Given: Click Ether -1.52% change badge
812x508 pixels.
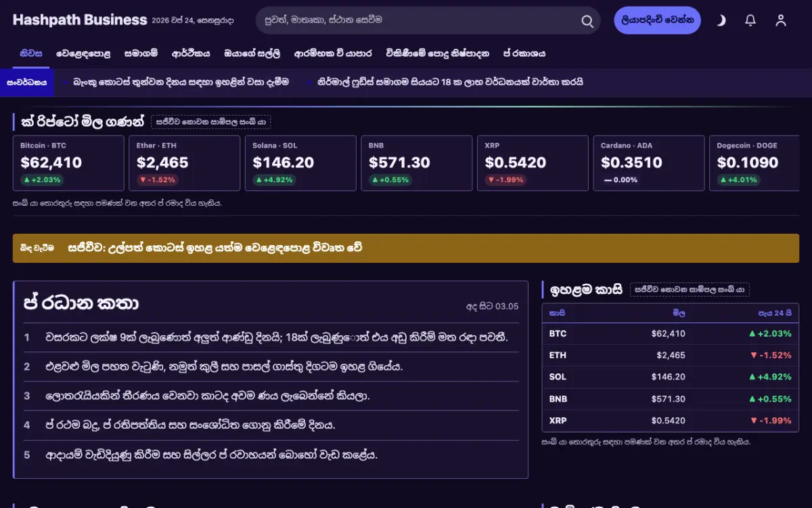Looking at the screenshot, I should pyautogui.click(x=158, y=180).
